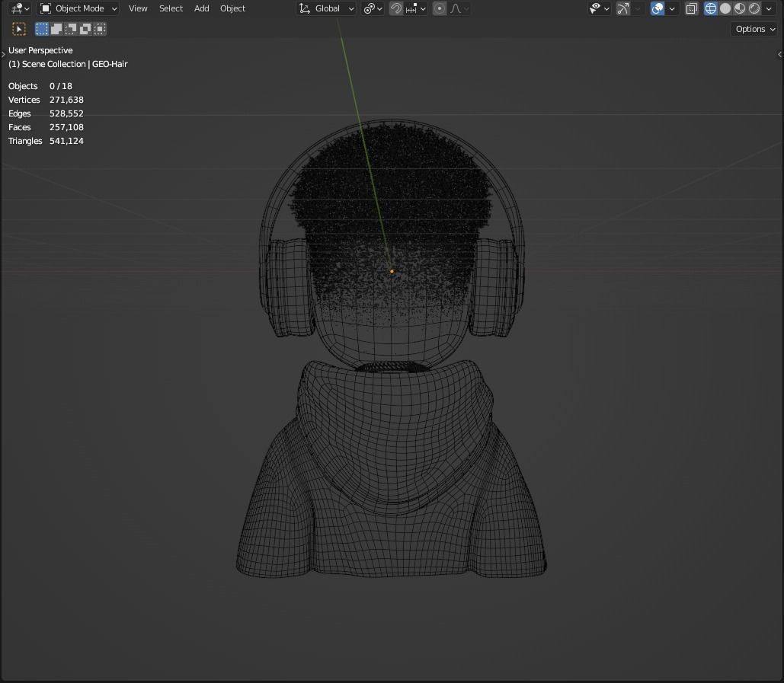The height and width of the screenshot is (683, 784).
Task: Select Wireframe viewport shading
Action: tap(711, 8)
